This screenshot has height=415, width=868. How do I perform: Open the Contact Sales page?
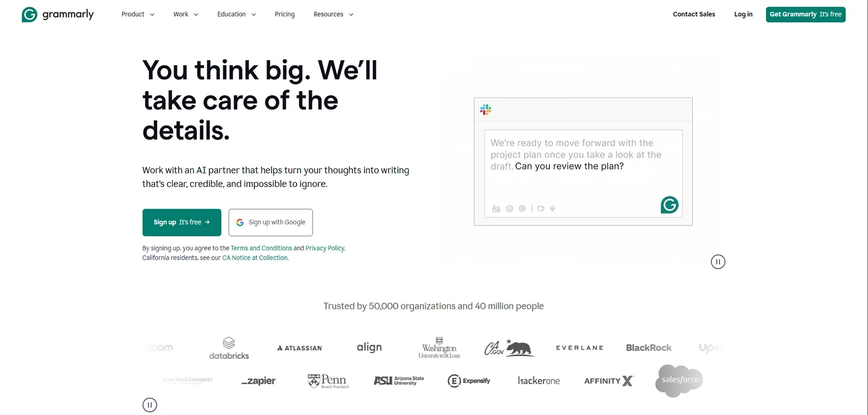pos(694,14)
